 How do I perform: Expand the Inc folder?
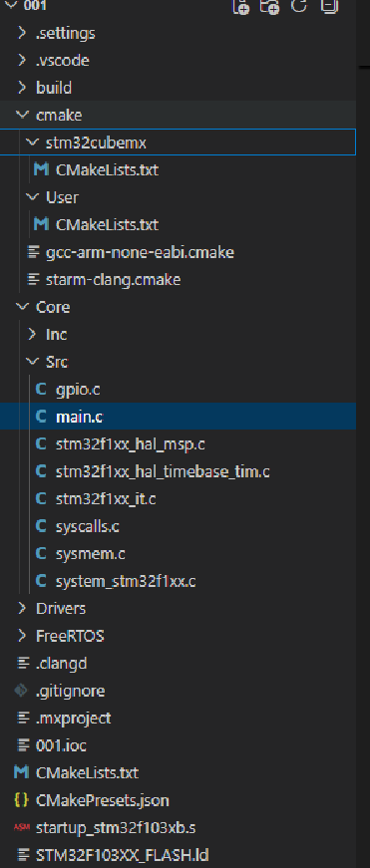32,335
